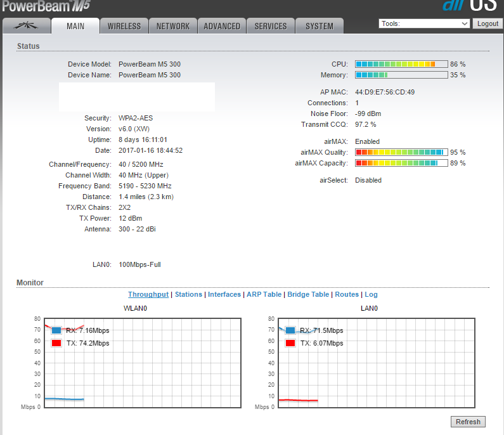
Task: Select the SERVICES tab
Action: click(271, 26)
